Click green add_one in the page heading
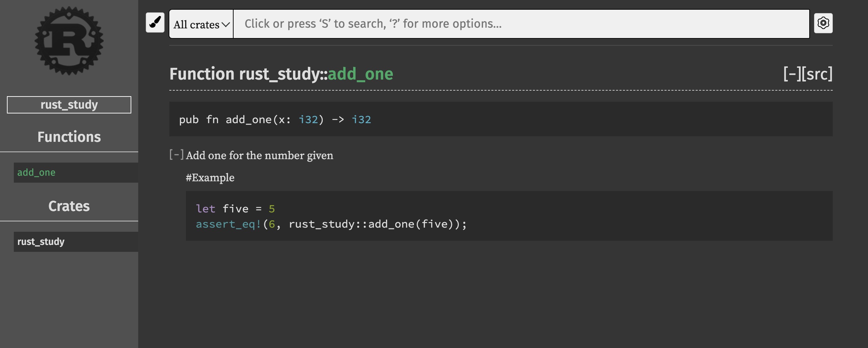 coord(360,74)
